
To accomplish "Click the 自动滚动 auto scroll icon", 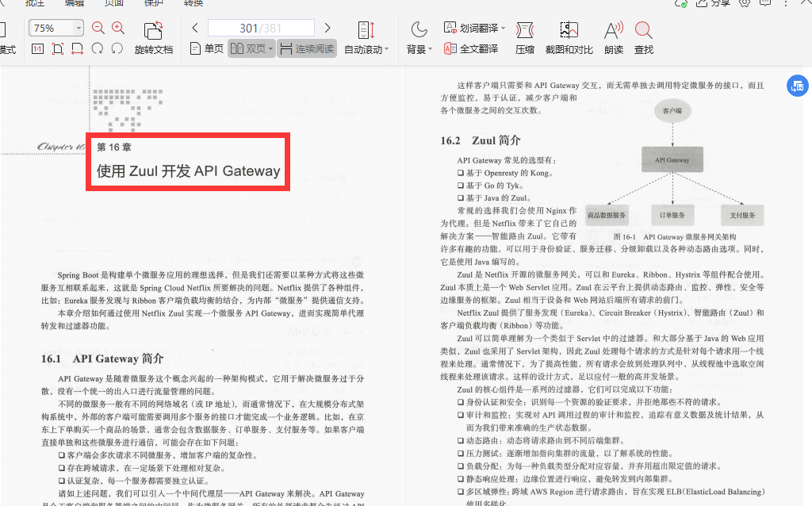I will 366,30.
